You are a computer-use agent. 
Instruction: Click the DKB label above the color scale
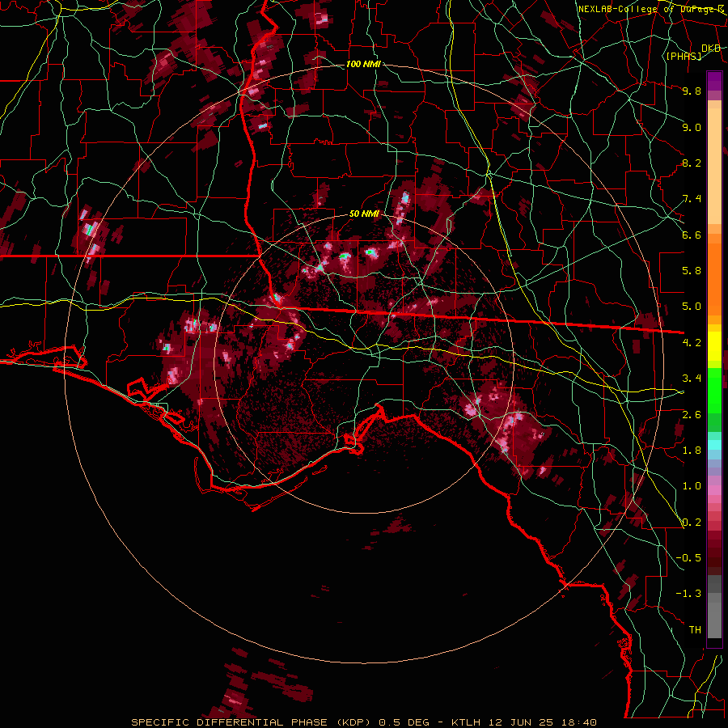pyautogui.click(x=711, y=49)
